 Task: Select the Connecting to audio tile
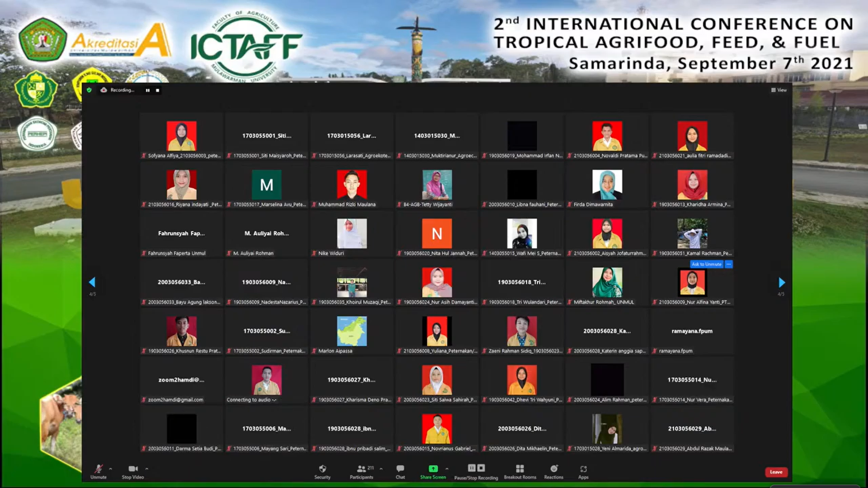coord(267,380)
